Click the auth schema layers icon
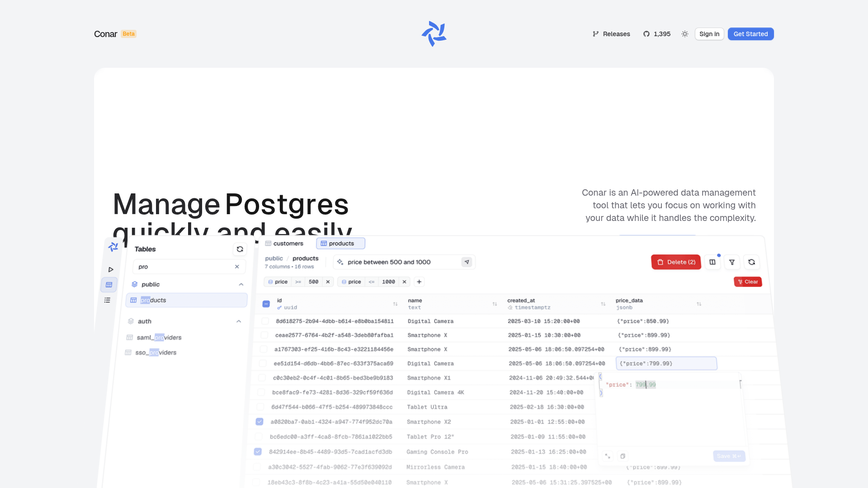Viewport: 868px width, 488px height. [131, 321]
